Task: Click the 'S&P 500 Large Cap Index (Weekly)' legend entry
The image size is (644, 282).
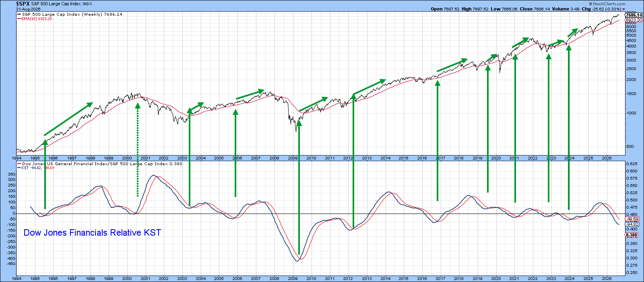Action: [x=72, y=14]
